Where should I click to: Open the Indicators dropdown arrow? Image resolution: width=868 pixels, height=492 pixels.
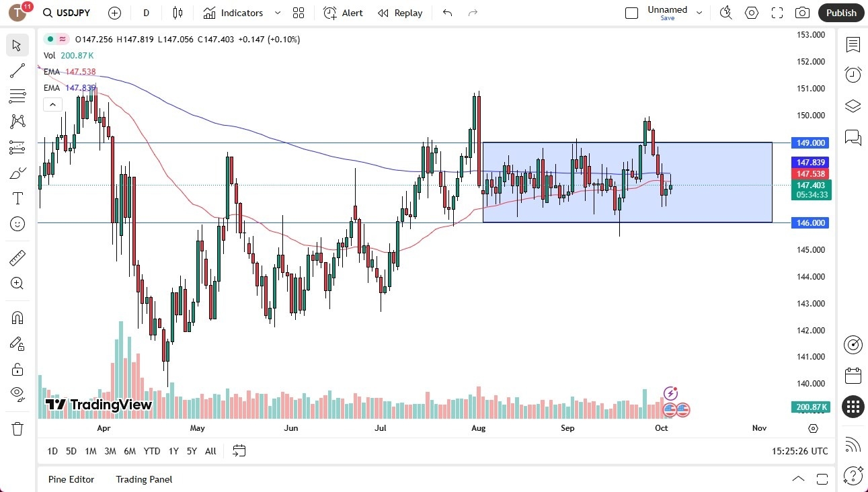(276, 13)
